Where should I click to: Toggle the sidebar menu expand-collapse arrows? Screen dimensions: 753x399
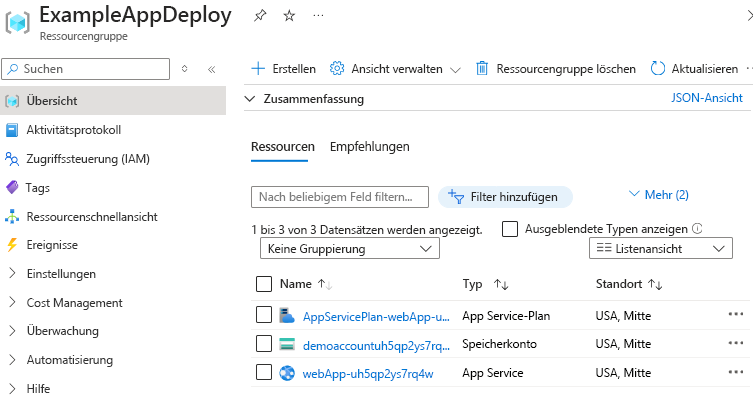tap(184, 69)
